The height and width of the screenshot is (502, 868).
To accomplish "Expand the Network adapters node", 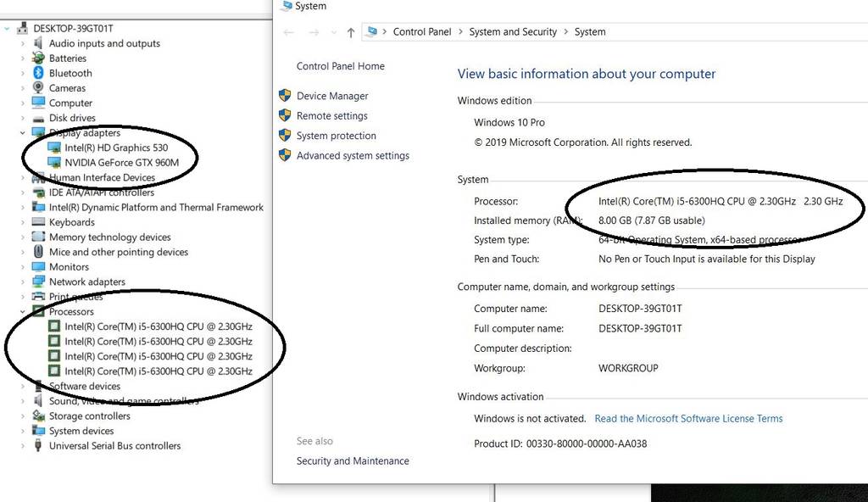I will (23, 282).
